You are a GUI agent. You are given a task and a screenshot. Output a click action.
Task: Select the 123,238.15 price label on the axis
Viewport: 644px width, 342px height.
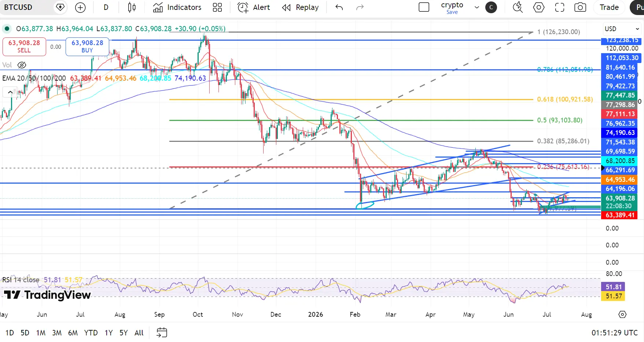622,40
